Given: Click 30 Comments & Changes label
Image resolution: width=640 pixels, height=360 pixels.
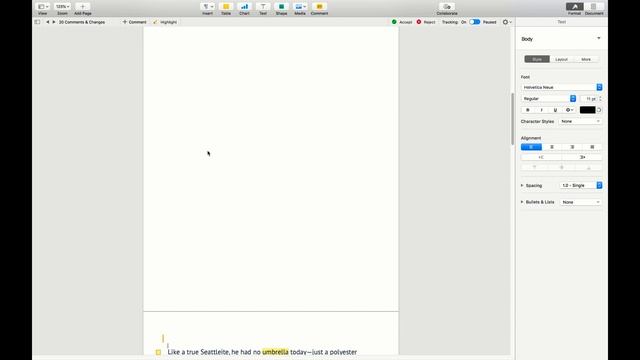Looking at the screenshot, I should [x=82, y=22].
